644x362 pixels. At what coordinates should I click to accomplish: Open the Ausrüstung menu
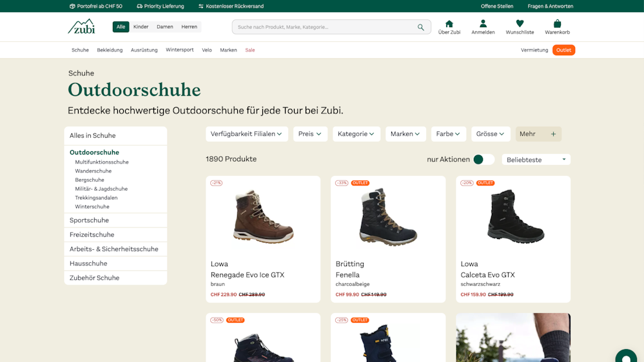pos(144,50)
